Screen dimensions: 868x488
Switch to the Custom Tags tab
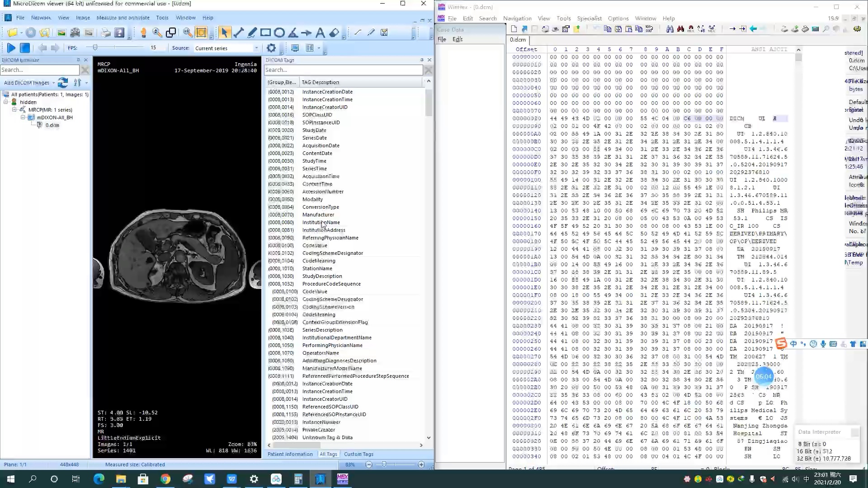359,454
